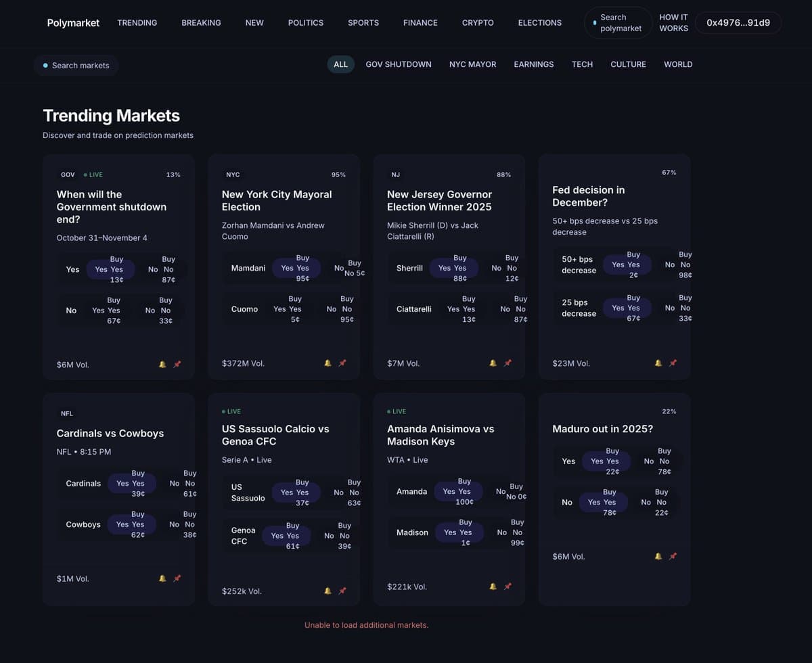Open the GOV SHUTDOWN filter tab
The height and width of the screenshot is (663, 812).
[398, 64]
